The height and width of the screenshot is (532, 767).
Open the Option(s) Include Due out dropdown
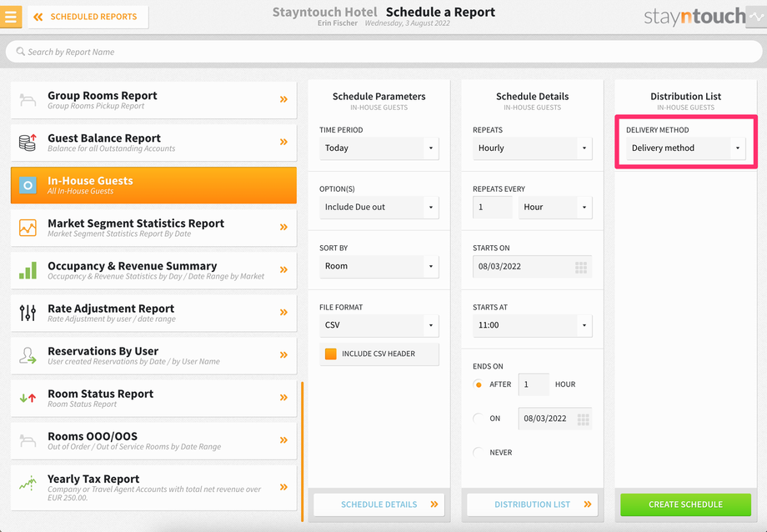379,207
